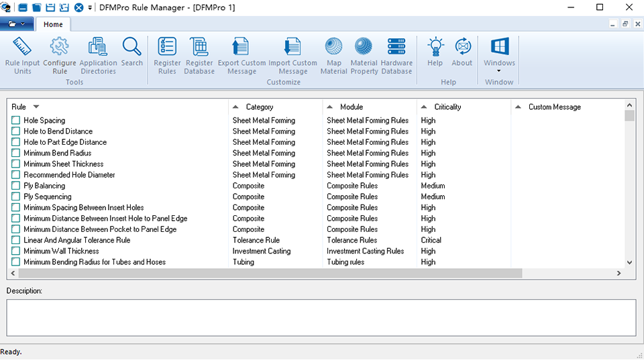Click the vertical scrollbar thumb
The height and width of the screenshot is (360, 644).
pyautogui.click(x=630, y=116)
